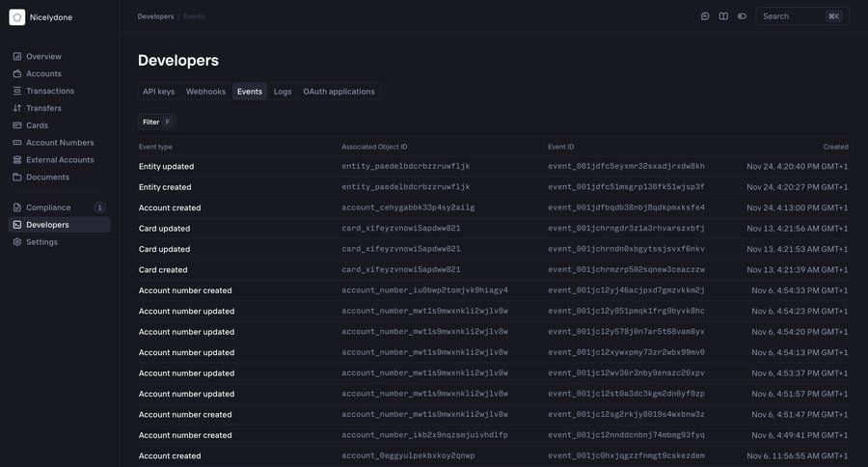Switch to the Webhooks tab
The height and width of the screenshot is (467, 868).
(205, 92)
